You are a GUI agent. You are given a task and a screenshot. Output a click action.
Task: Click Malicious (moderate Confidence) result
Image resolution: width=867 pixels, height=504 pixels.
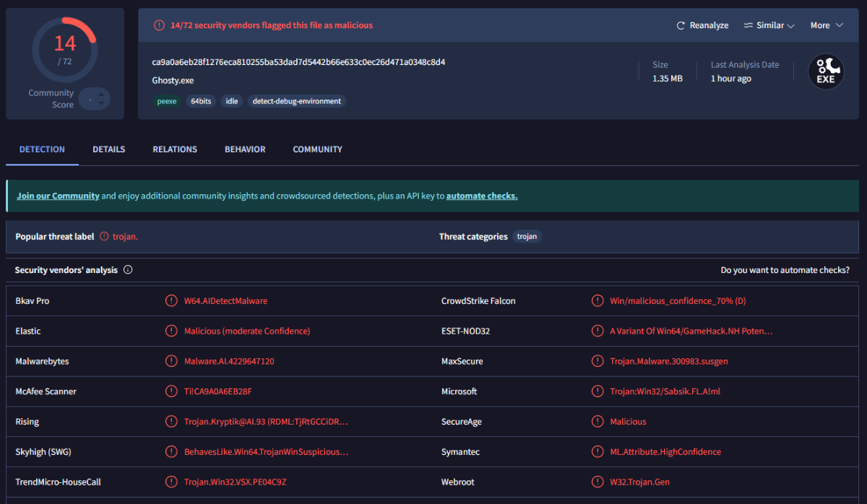[x=247, y=331]
